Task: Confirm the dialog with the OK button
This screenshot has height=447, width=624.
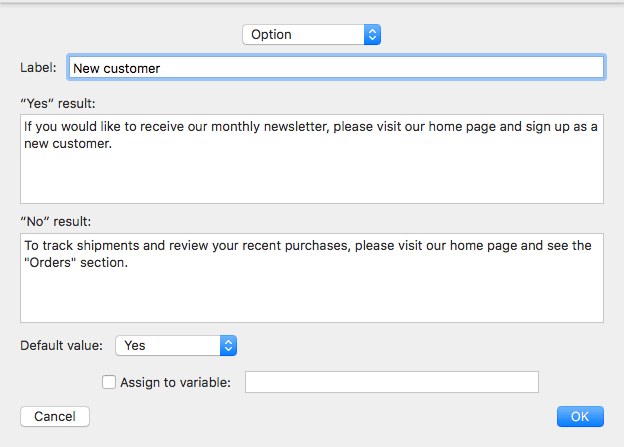Action: [x=580, y=416]
